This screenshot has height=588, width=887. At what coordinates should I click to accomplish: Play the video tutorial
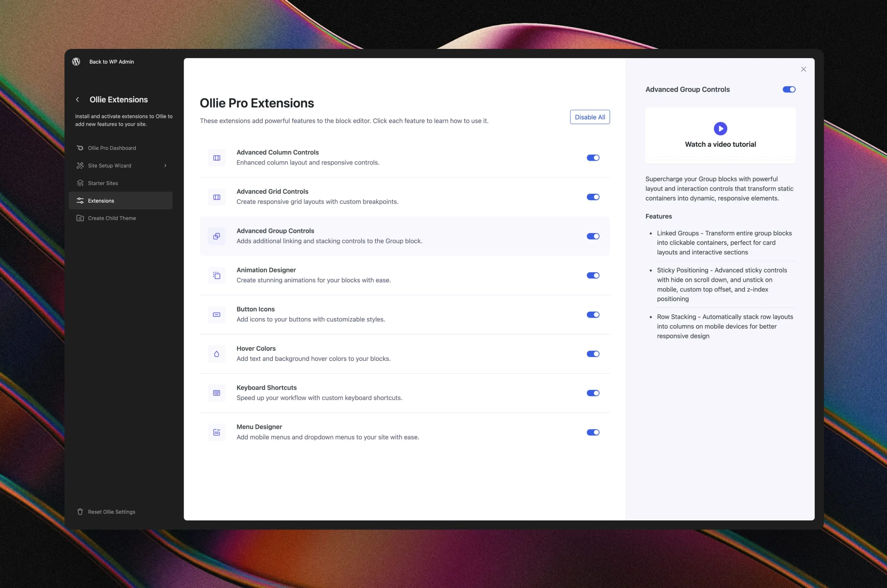pos(720,129)
